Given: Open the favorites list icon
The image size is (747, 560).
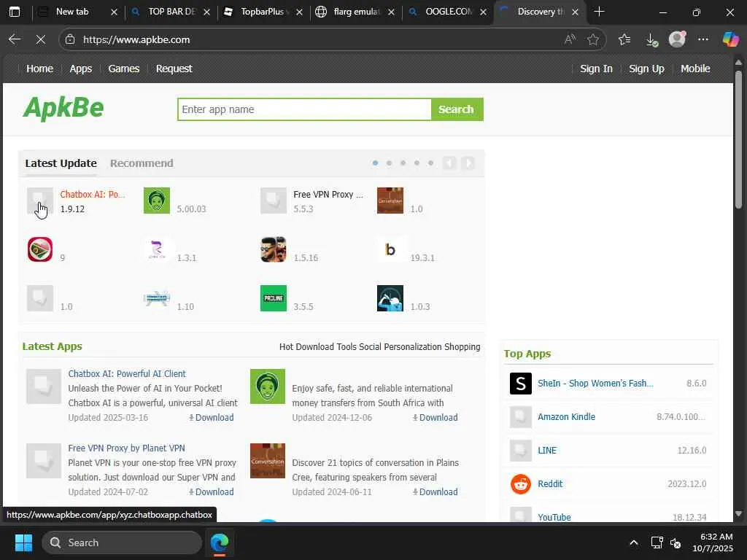Looking at the screenshot, I should click(x=624, y=39).
